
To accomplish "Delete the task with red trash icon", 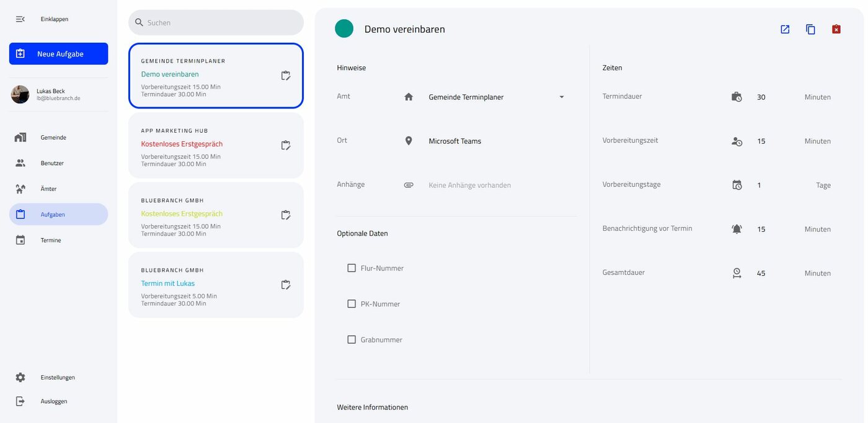I will point(836,29).
